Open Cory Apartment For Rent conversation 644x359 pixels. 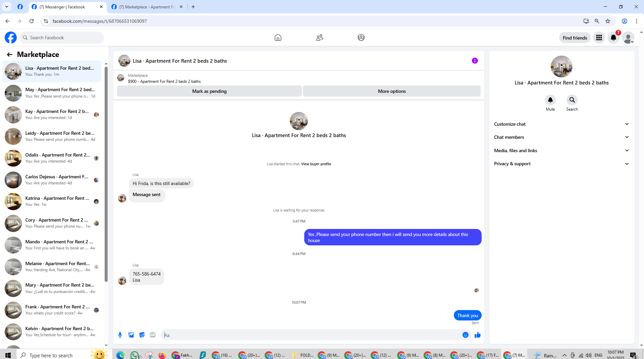(52, 223)
